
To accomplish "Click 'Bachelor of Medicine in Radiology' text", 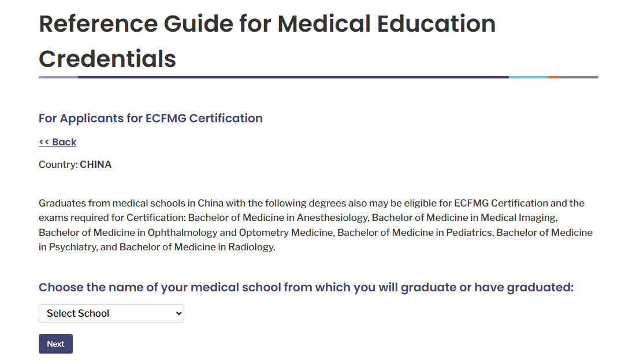I will [x=197, y=247].
